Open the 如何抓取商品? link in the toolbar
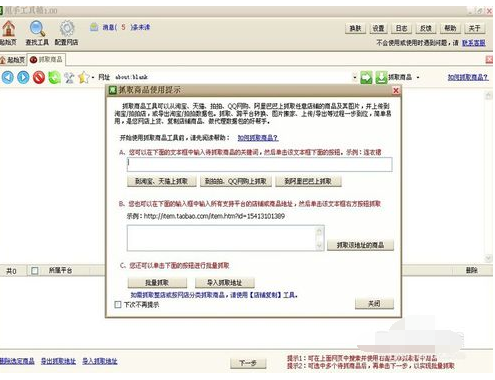 (468, 77)
